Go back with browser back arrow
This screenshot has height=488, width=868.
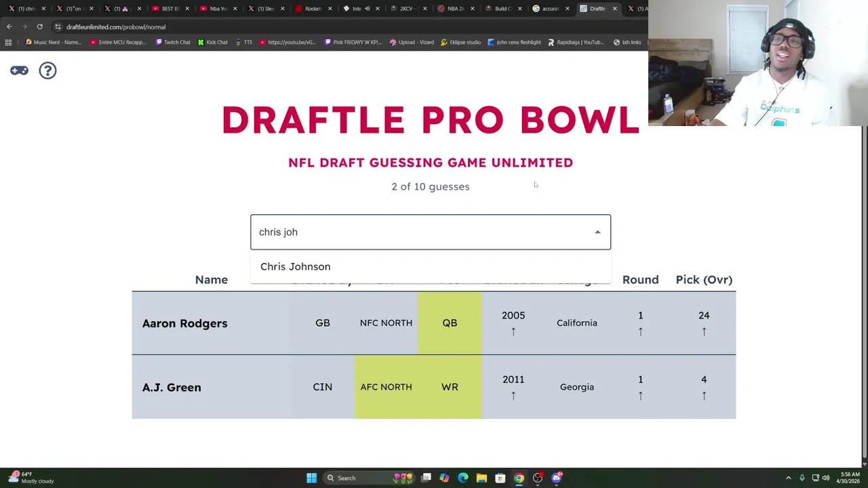(x=9, y=26)
